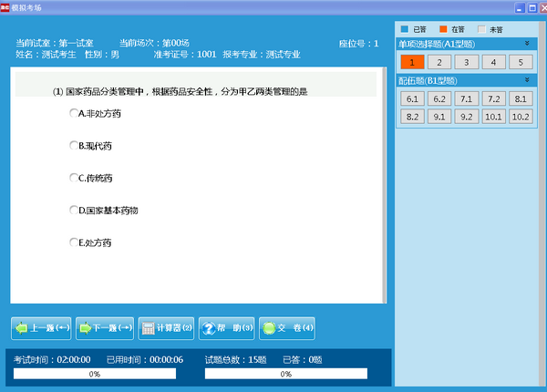Image resolution: width=547 pixels, height=392 pixels.
Task: Go to question 5 in panel
Action: tap(521, 62)
